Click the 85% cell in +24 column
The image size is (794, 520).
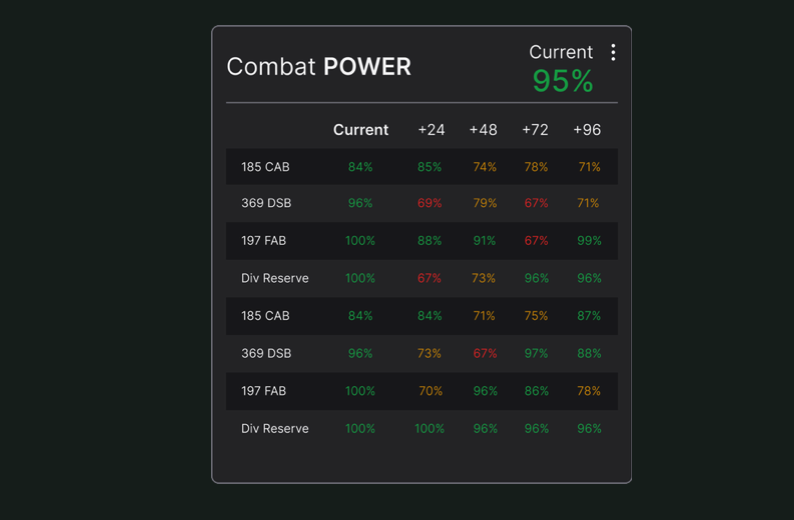click(430, 167)
